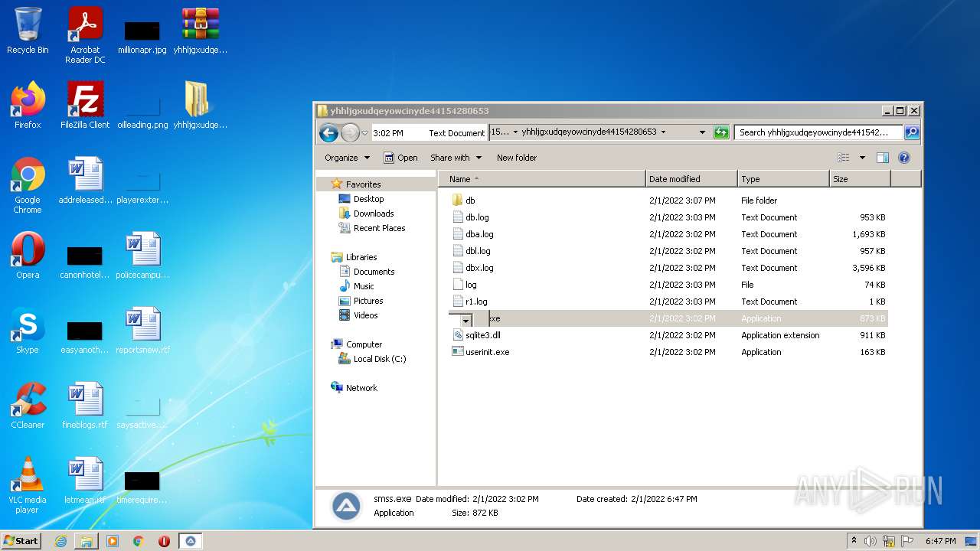Open the Google Chrome desktop shortcut

point(28,185)
